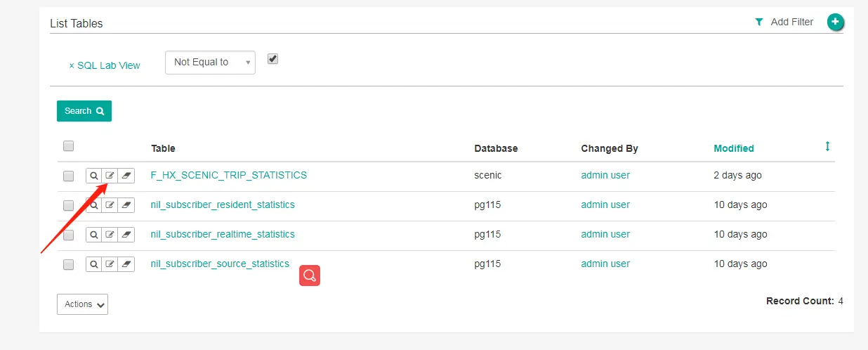This screenshot has width=868, height=350.
Task: Toggle the select-all rows checkbox in header
Action: coord(68,146)
